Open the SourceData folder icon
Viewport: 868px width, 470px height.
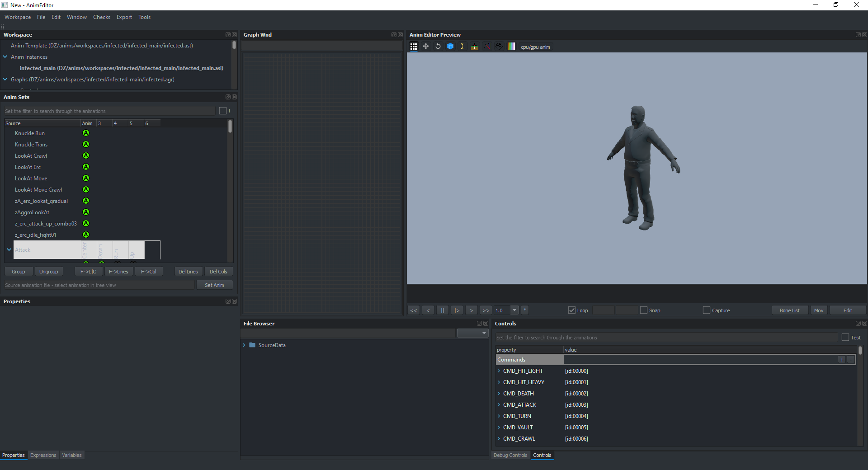pos(252,345)
